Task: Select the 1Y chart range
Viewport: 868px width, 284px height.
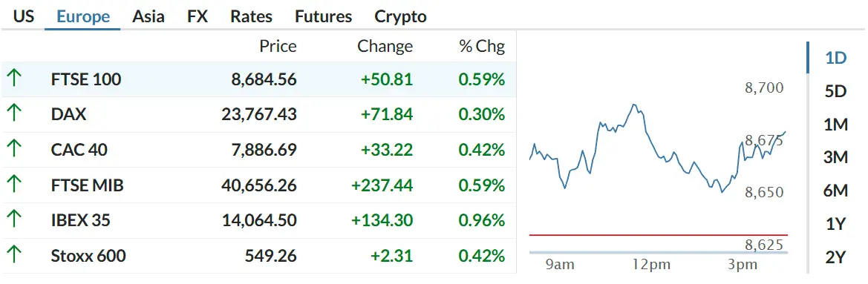Action: (836, 224)
